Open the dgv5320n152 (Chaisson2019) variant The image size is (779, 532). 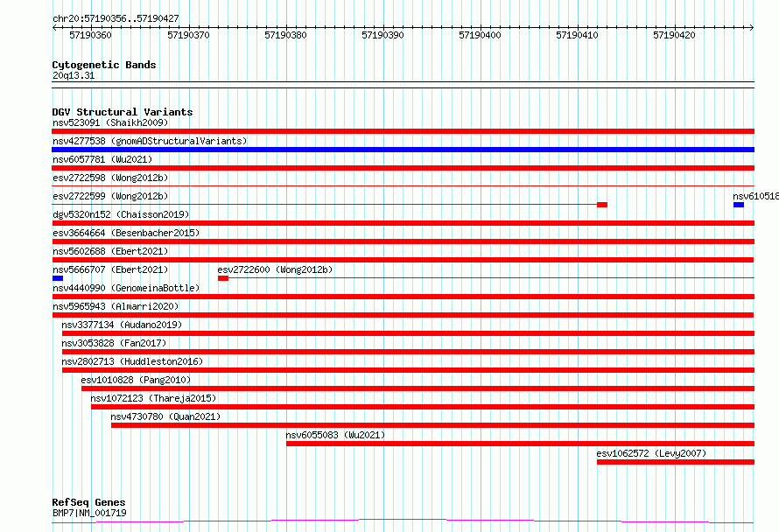tap(403, 223)
